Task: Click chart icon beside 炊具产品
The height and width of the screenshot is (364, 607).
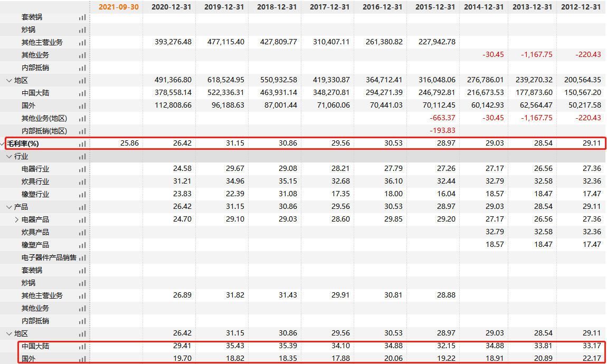Action: [82, 232]
